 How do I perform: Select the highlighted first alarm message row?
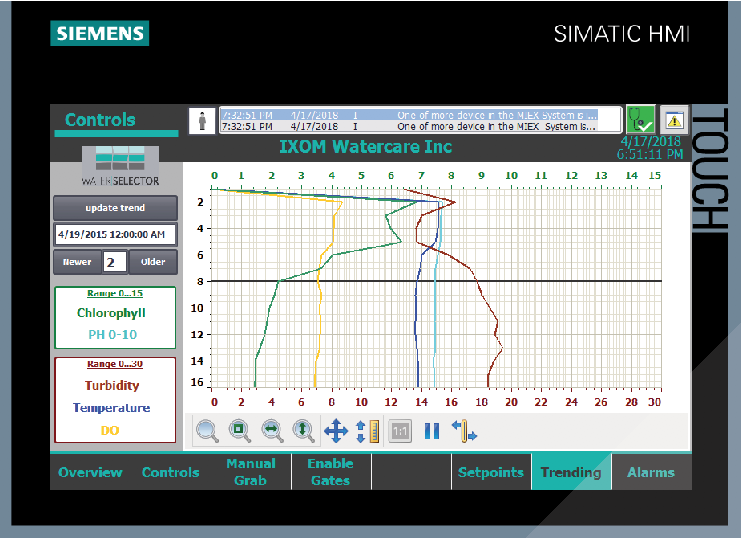pos(410,115)
